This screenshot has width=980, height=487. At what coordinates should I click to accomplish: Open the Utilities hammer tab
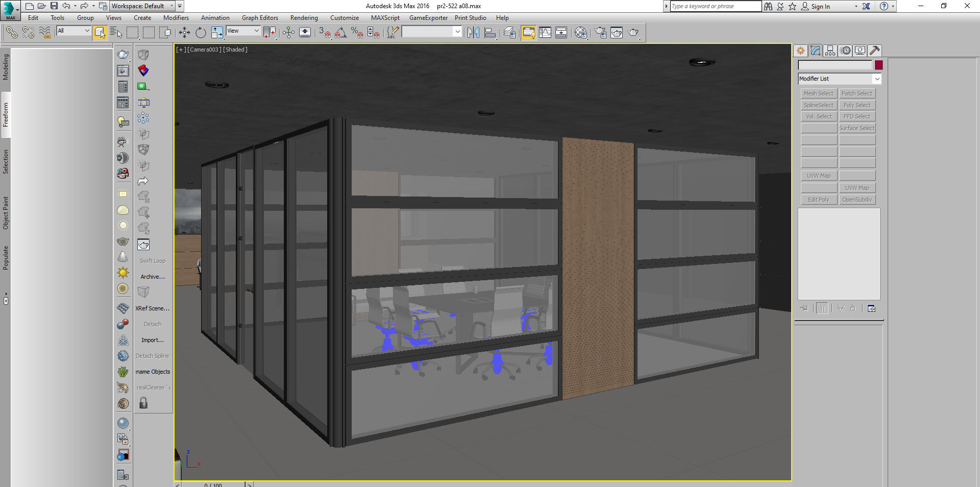[x=875, y=51]
